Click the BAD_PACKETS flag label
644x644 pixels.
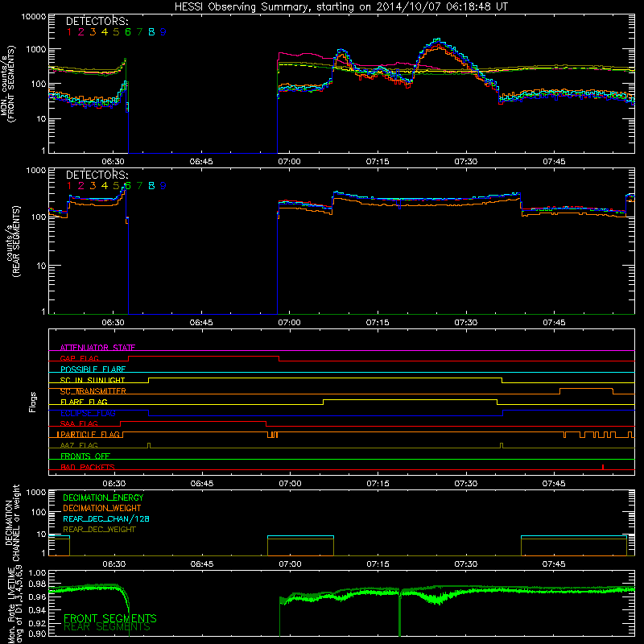click(88, 467)
